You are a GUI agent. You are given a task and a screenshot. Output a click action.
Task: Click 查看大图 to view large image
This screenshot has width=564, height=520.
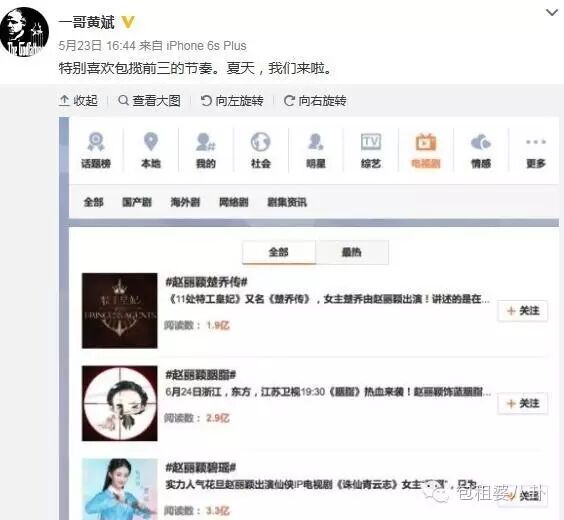(150, 101)
